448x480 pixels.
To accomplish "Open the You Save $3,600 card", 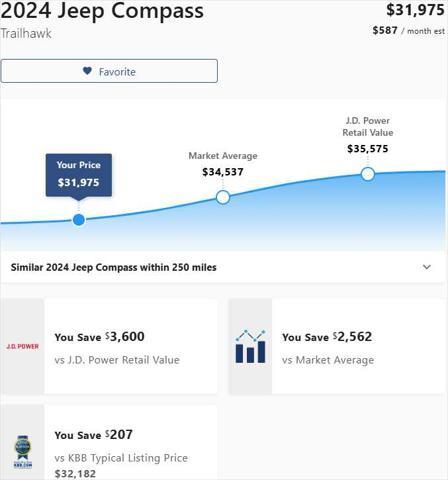I will click(109, 346).
